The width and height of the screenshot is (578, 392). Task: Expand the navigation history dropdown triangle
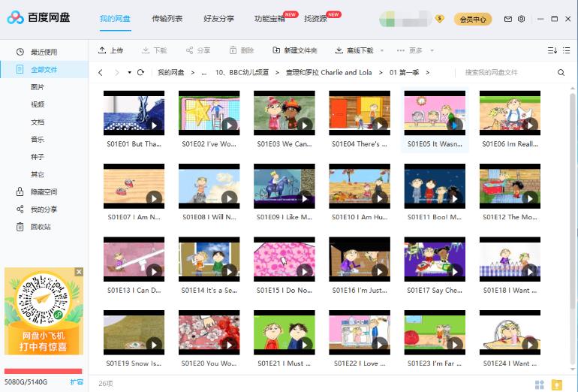tap(129, 73)
